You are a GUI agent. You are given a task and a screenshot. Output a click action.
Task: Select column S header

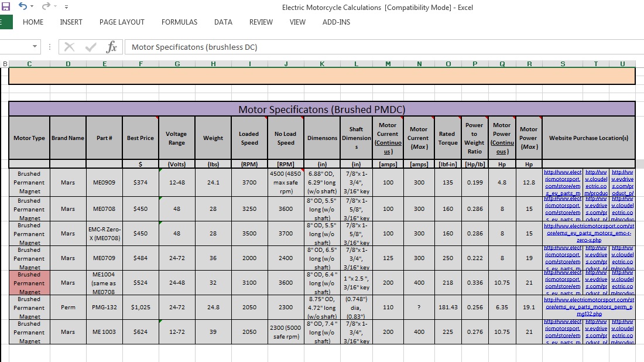(563, 64)
